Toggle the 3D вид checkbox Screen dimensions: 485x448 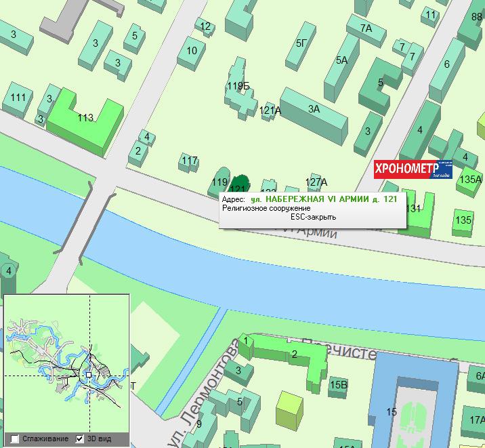80,439
